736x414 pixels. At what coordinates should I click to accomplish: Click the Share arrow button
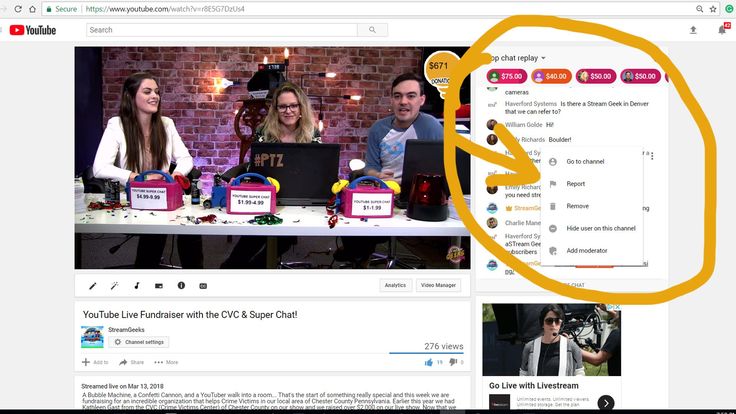[131, 362]
